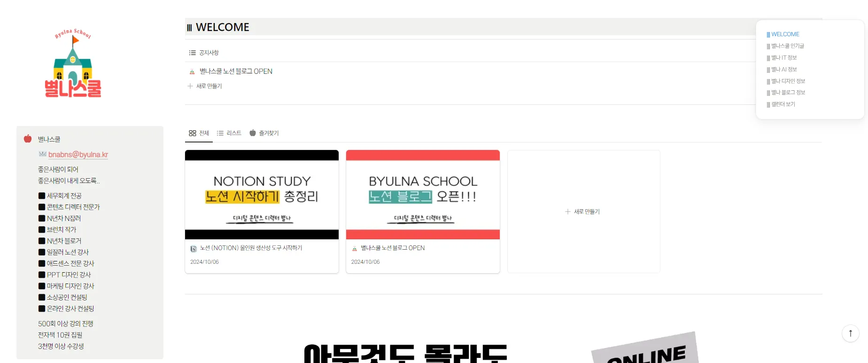The image size is (868, 363).
Task: Jump to 별나 디자인 정보 section
Action: click(786, 81)
